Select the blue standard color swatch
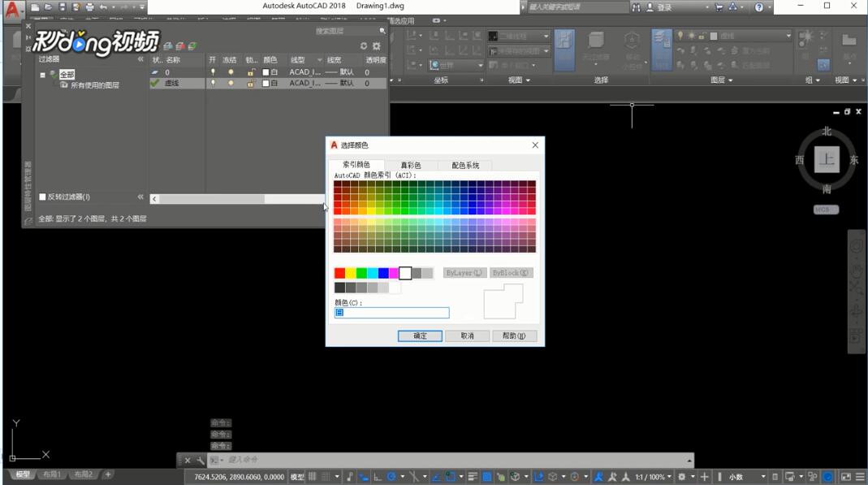Image resolution: width=868 pixels, height=485 pixels. click(383, 273)
